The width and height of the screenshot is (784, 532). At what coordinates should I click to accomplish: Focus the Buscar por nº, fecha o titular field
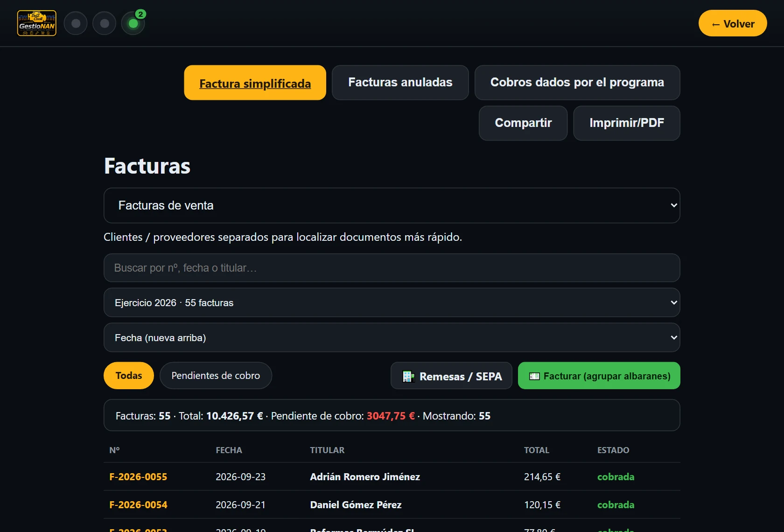[x=392, y=268]
